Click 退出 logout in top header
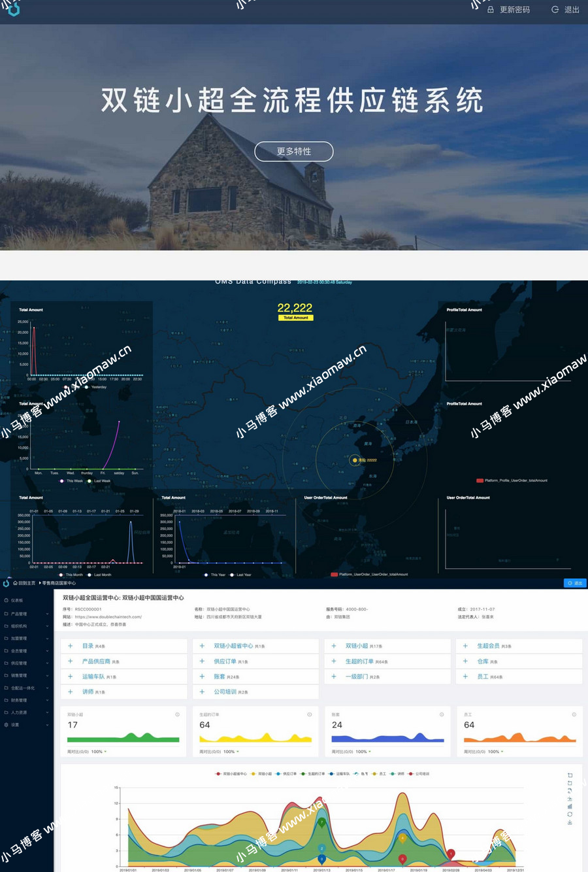The height and width of the screenshot is (872, 588). click(566, 10)
